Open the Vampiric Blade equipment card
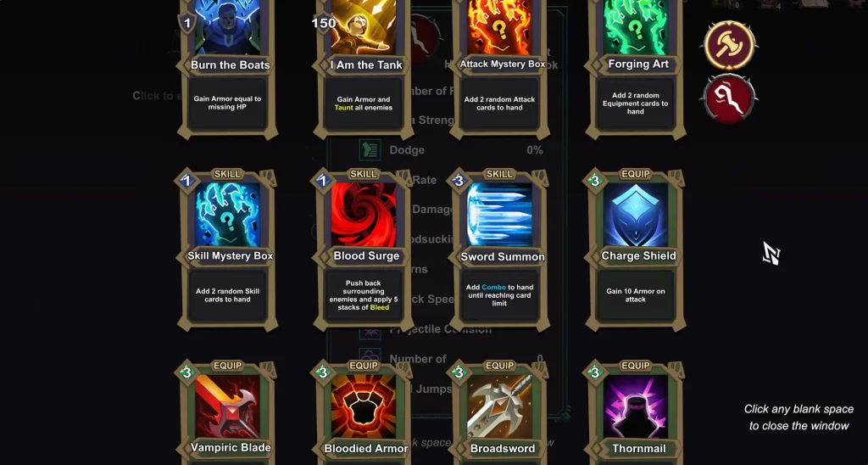 (x=227, y=413)
